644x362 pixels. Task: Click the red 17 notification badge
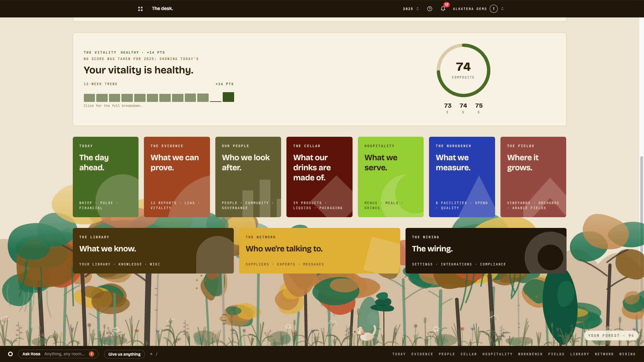pyautogui.click(x=447, y=5)
